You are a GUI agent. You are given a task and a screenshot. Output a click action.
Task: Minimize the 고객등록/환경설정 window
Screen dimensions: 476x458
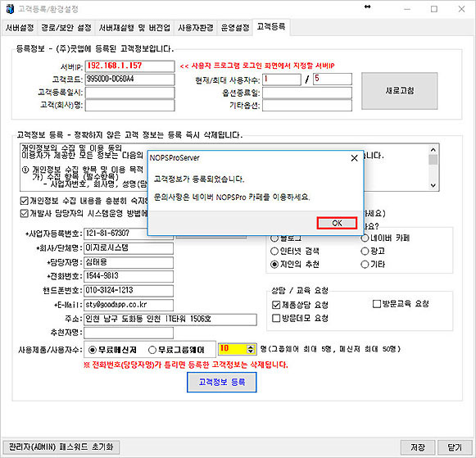tap(407, 9)
